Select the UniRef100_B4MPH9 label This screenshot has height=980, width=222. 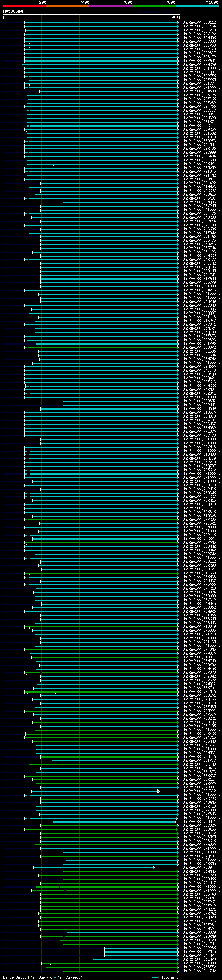click(x=199, y=301)
